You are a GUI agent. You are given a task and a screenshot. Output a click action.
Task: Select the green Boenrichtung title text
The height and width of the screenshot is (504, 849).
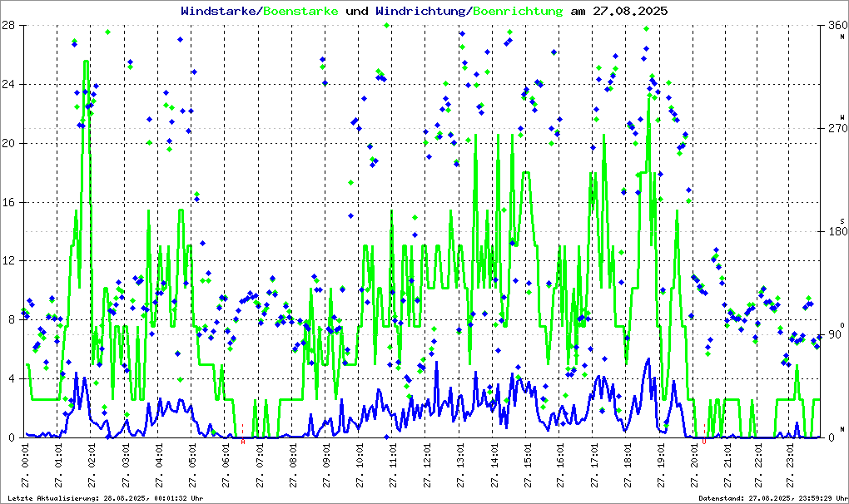click(518, 11)
